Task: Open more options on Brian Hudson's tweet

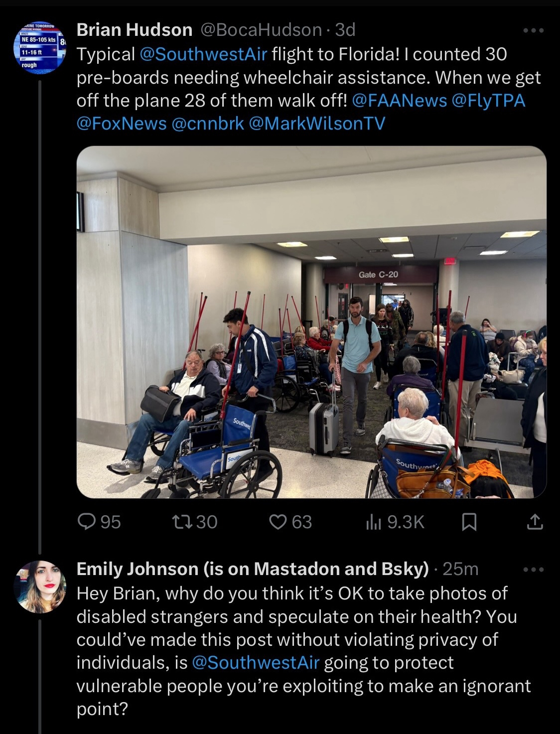Action: tap(534, 30)
